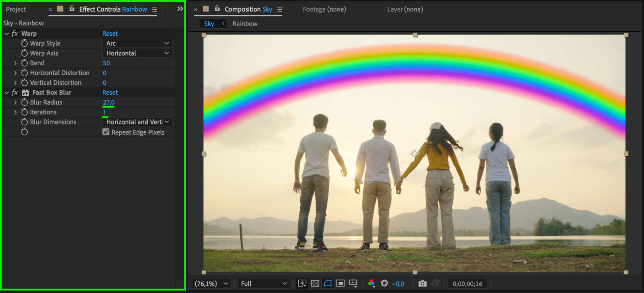Click the Blur Radius stopwatch icon

pyautogui.click(x=24, y=102)
